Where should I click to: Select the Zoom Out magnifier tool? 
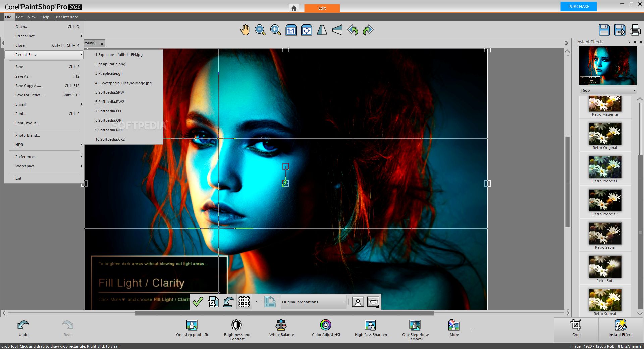click(x=260, y=30)
